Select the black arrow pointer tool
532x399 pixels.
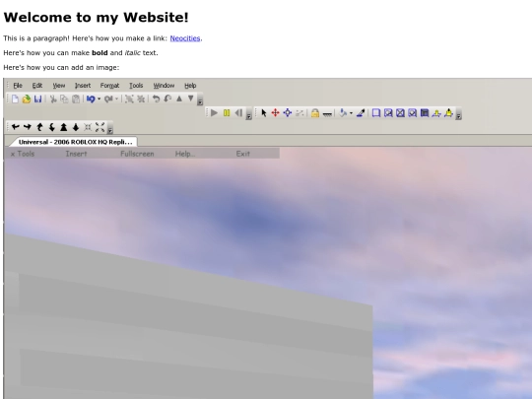click(x=264, y=113)
